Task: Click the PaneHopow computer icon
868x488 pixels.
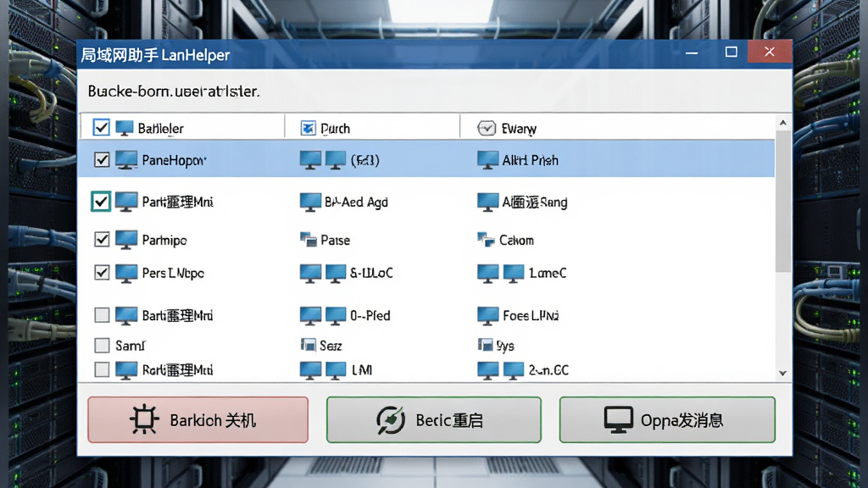Action: tap(126, 160)
